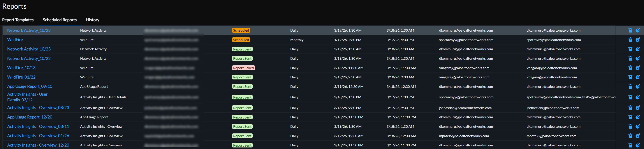The height and width of the screenshot is (149, 644).
Task: Click the Report Failed status badge
Action: point(243,68)
